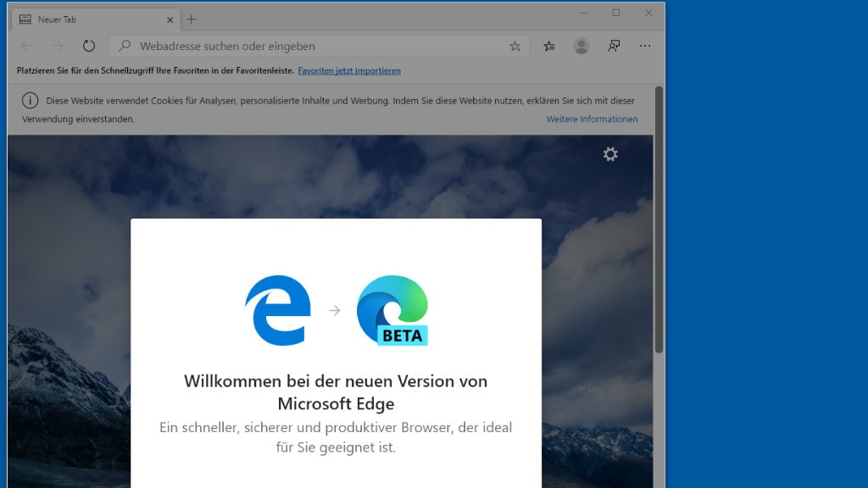868x488 pixels.
Task: Close the Neuer Tab tab
Action: (170, 20)
